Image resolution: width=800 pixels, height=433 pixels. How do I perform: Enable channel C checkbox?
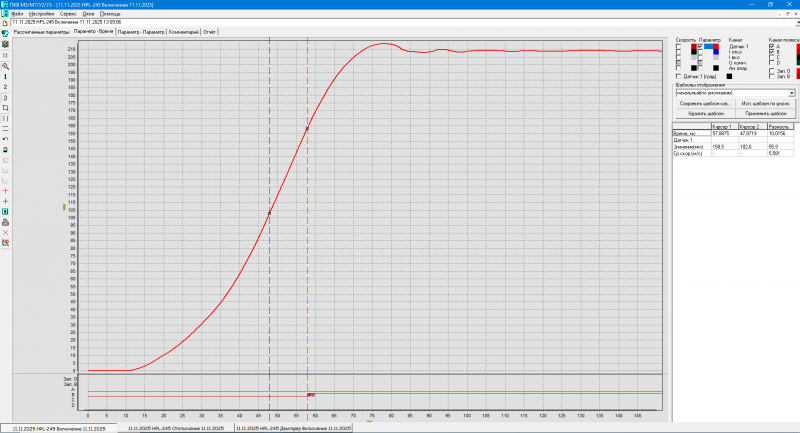[771, 57]
